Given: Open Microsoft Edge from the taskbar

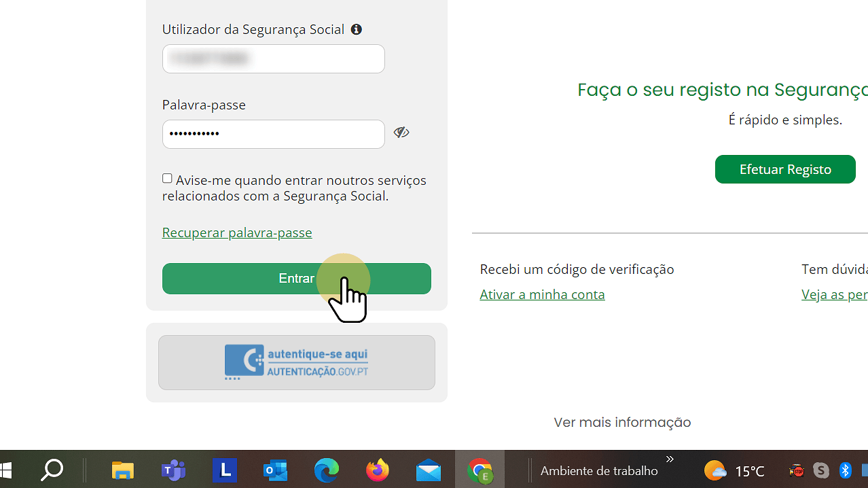Looking at the screenshot, I should (326, 470).
